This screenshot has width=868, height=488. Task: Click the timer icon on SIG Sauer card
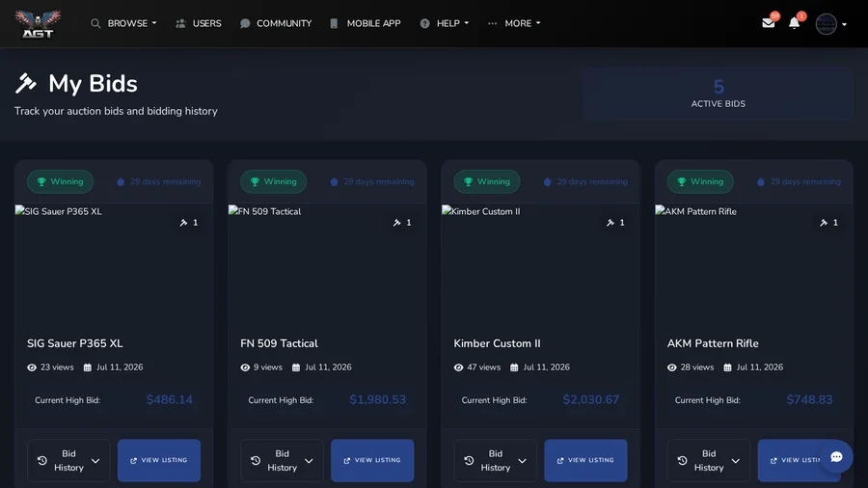(x=121, y=181)
